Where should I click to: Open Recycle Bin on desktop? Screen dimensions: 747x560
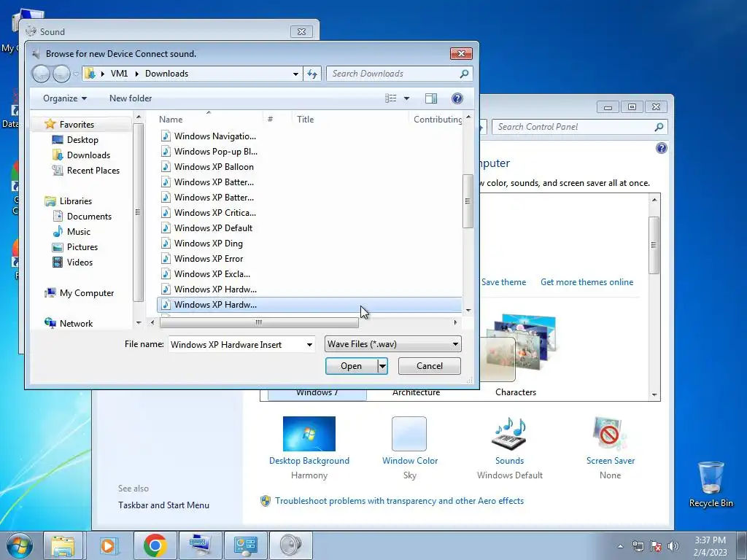click(711, 484)
